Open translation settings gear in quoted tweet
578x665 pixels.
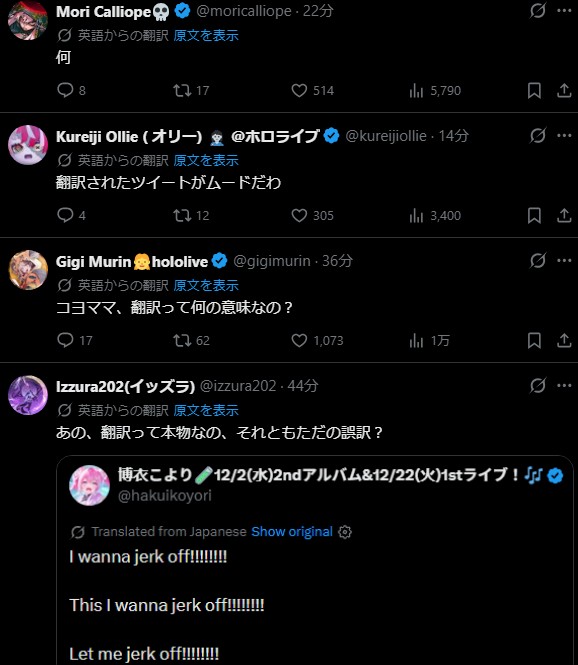coord(345,532)
